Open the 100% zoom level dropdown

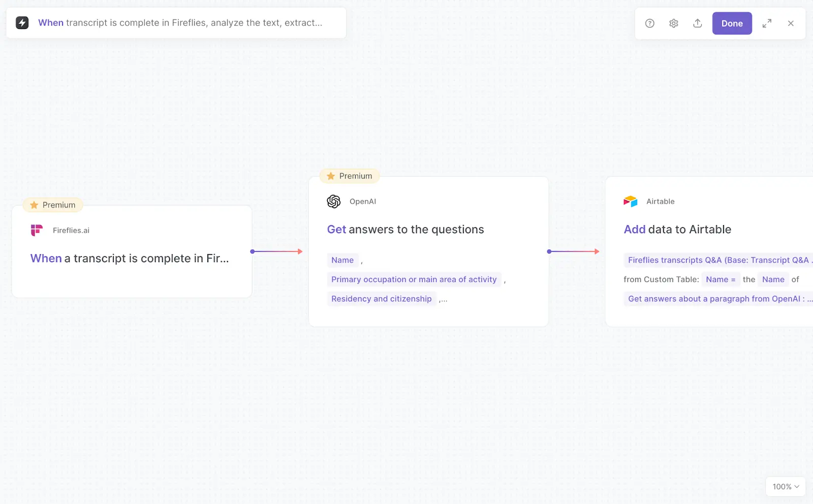[786, 487]
